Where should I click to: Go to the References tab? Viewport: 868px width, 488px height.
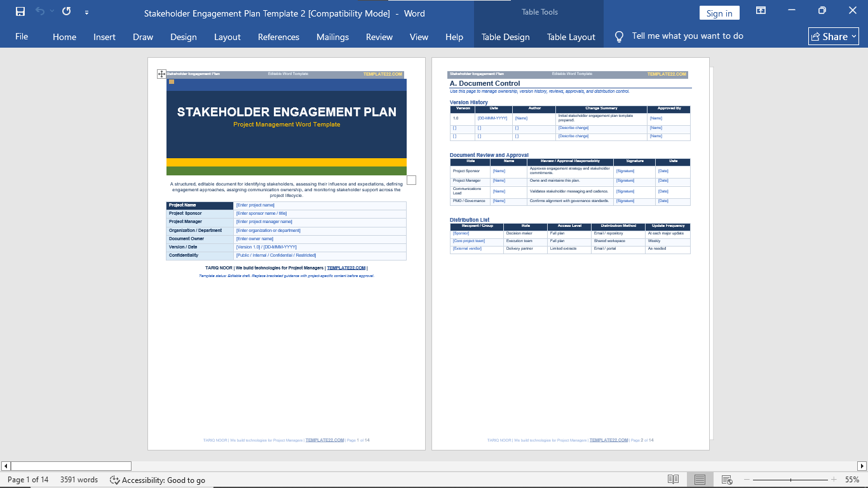[278, 37]
